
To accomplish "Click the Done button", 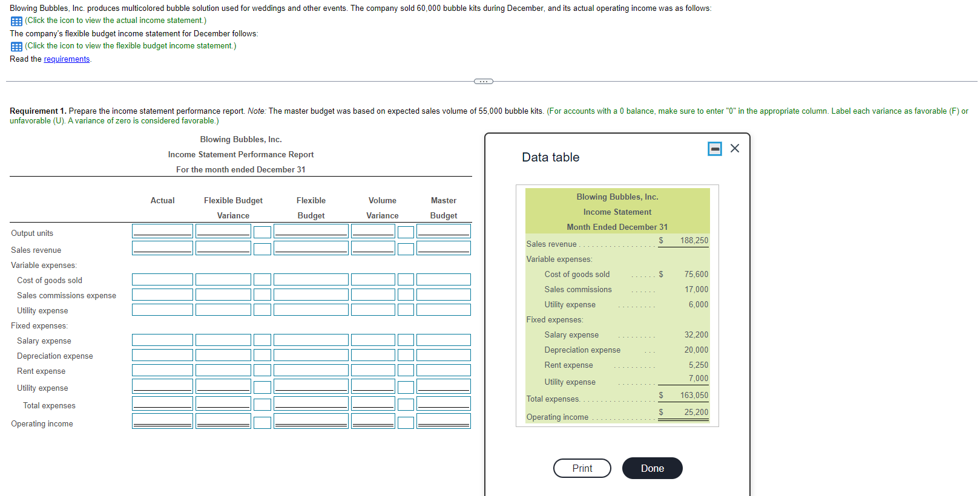I will click(x=653, y=468).
